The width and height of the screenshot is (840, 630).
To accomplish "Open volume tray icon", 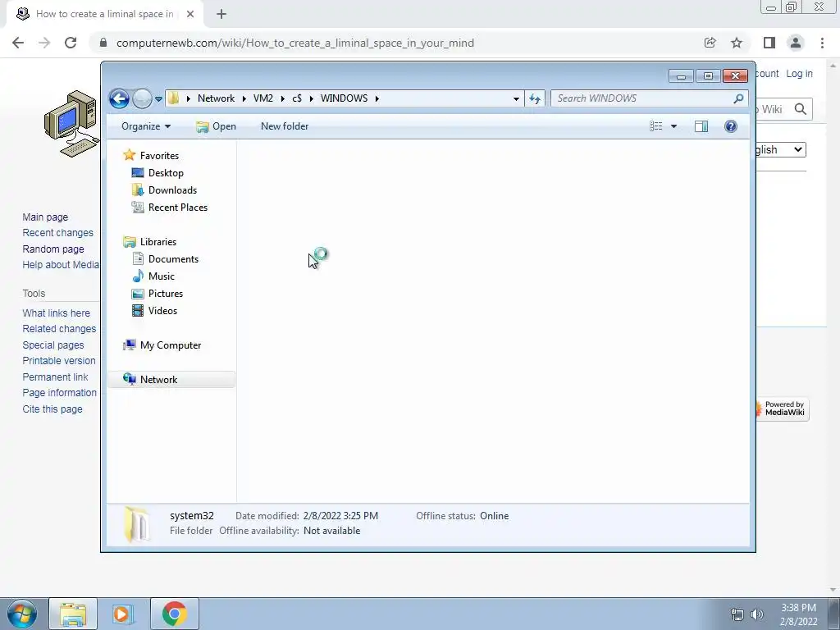I will 756,614.
